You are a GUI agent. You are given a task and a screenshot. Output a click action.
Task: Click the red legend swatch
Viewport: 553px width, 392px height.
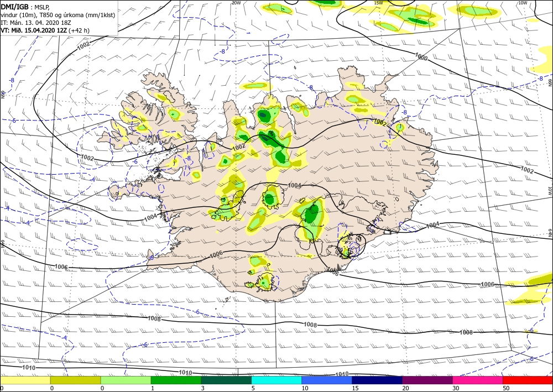[x=528, y=380]
